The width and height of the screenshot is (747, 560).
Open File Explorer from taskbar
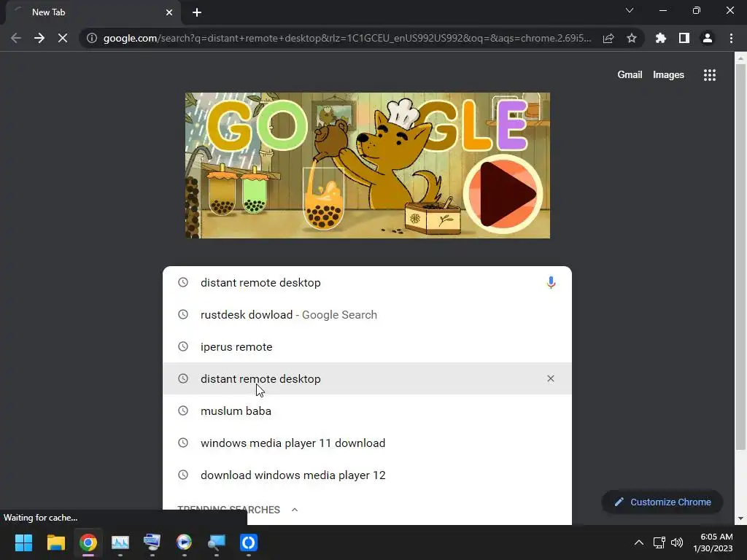coord(55,542)
